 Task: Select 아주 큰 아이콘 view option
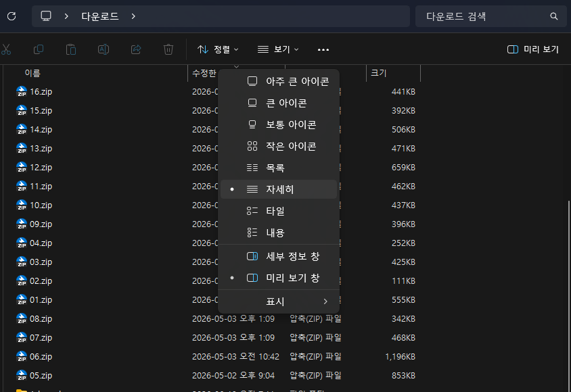point(279,81)
